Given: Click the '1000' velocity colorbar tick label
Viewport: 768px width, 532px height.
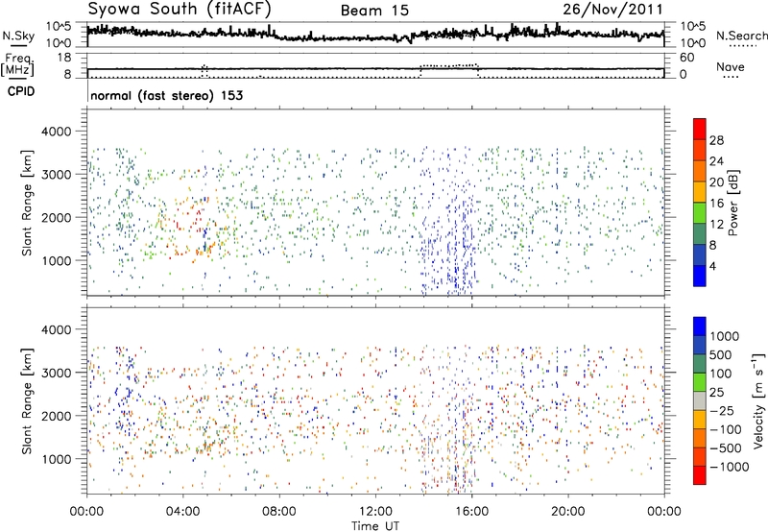Looking at the screenshot, I should click(725, 336).
